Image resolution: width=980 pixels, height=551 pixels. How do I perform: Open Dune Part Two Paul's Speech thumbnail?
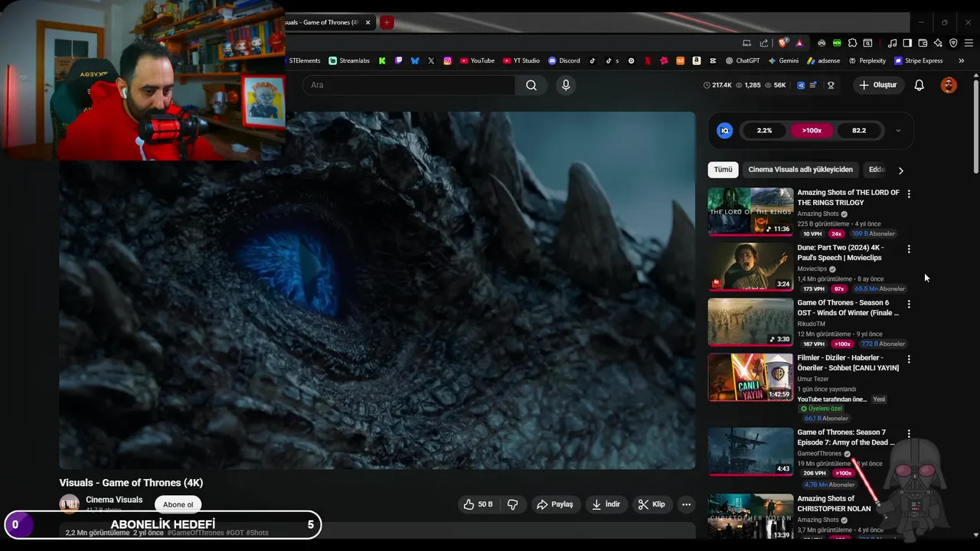(750, 267)
